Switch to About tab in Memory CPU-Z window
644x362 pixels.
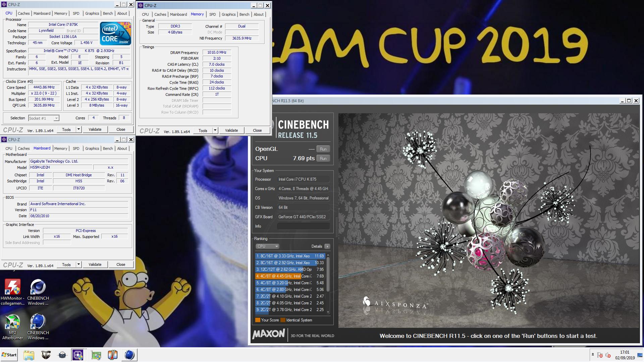258,14
